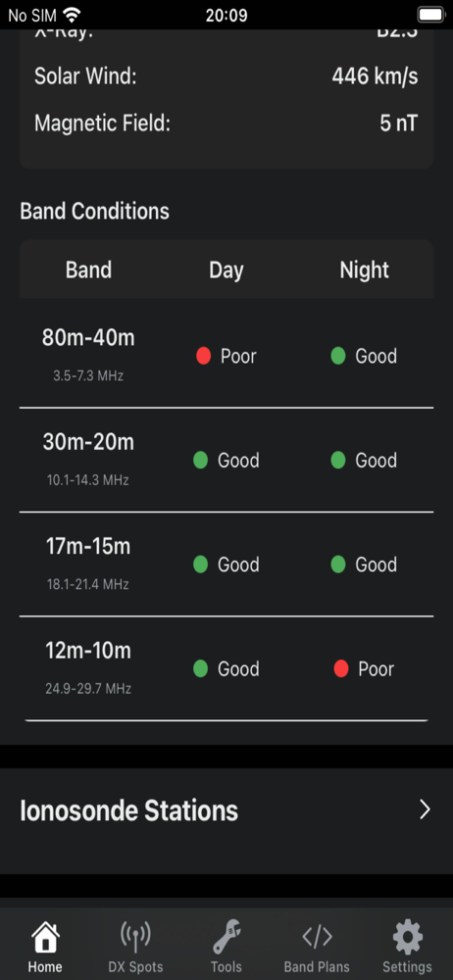
Task: Tap the 80m-40m band row label
Action: (88, 338)
